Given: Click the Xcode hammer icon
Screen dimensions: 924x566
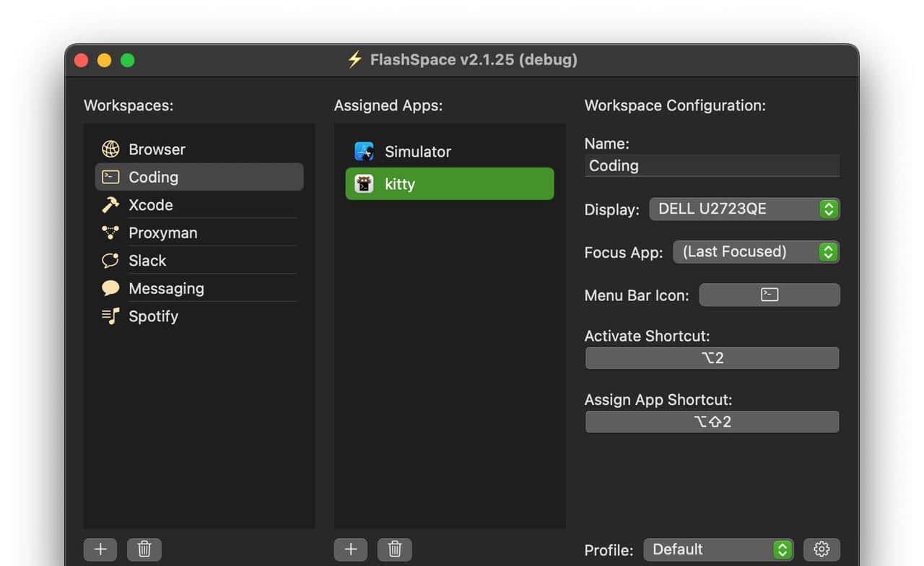Looking at the screenshot, I should 110,205.
